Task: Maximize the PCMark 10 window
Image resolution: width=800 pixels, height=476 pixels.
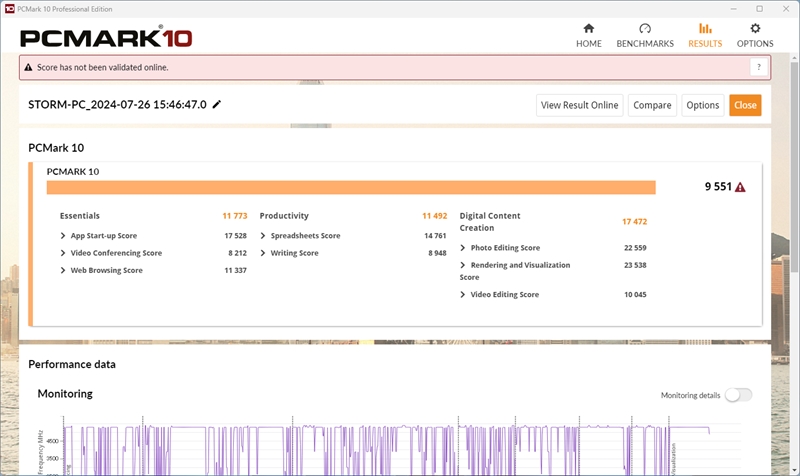Action: click(x=759, y=9)
